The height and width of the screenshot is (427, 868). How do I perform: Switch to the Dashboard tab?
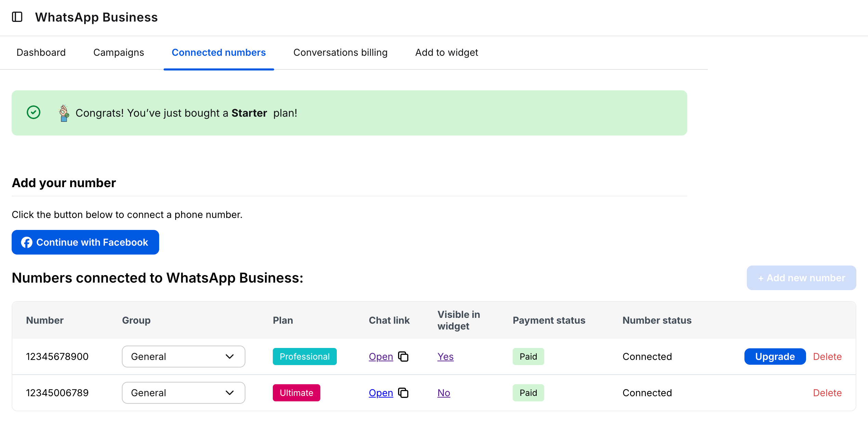(x=41, y=52)
